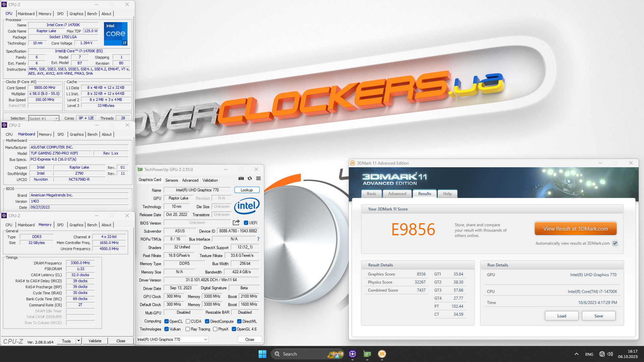644x362 pixels.
Task: Open network settings in system tray
Action: point(602,354)
